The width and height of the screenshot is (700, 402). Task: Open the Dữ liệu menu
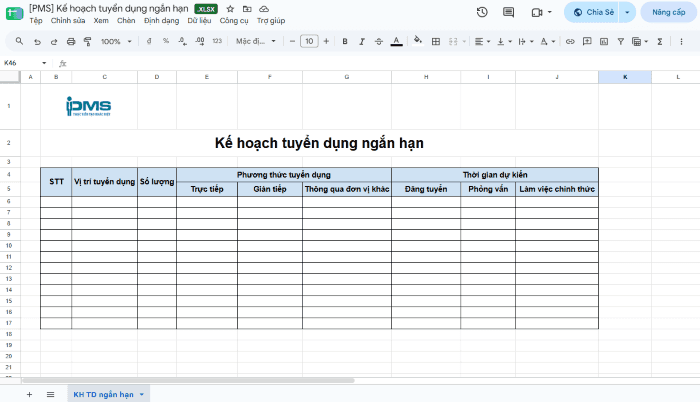(199, 21)
